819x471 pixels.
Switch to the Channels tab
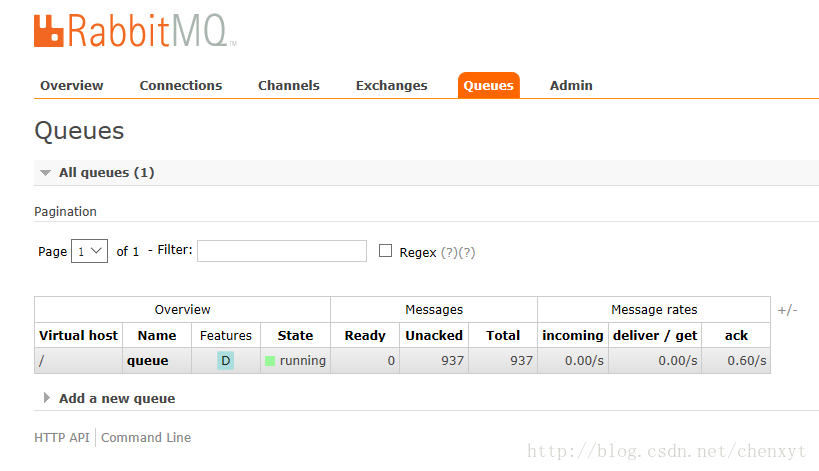[x=289, y=86]
